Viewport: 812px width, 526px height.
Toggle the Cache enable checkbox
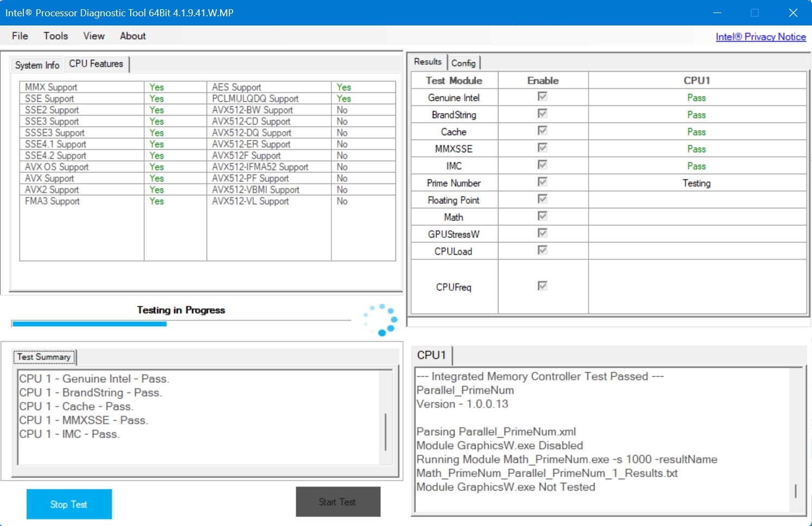(542, 131)
